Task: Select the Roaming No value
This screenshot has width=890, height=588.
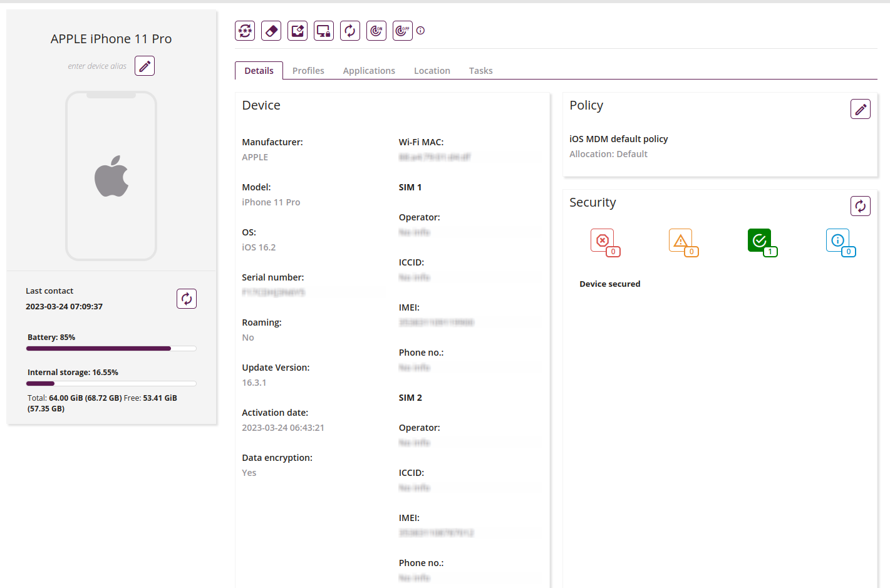Action: pos(248,338)
